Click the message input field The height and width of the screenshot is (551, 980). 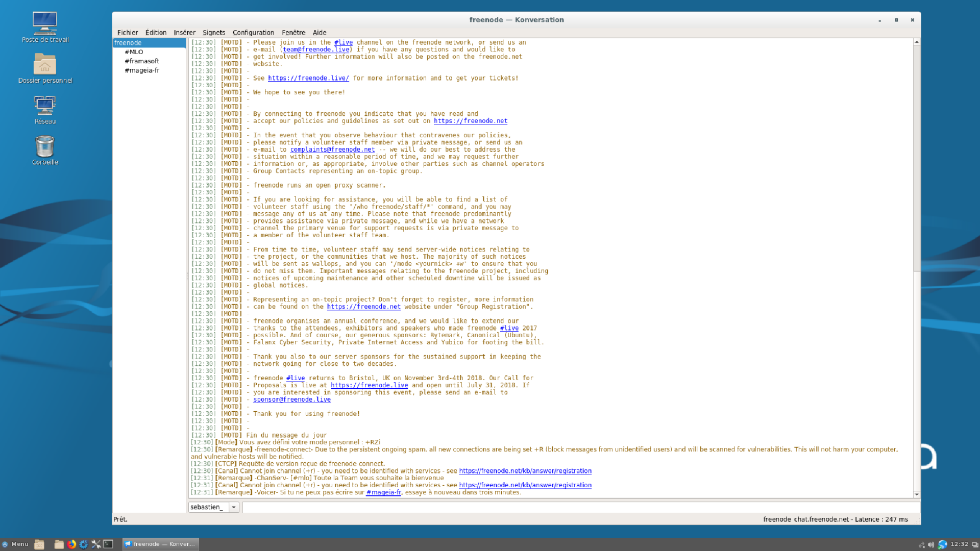click(581, 507)
